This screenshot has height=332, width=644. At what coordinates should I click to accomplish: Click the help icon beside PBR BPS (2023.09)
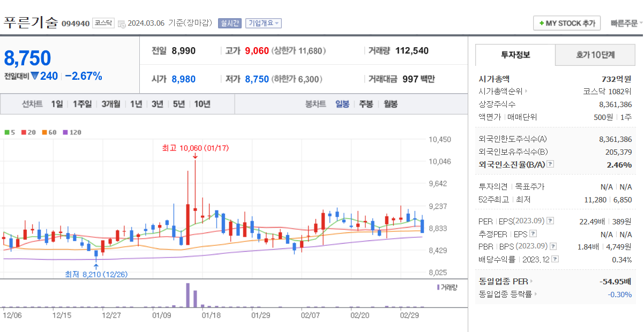pos(553,246)
